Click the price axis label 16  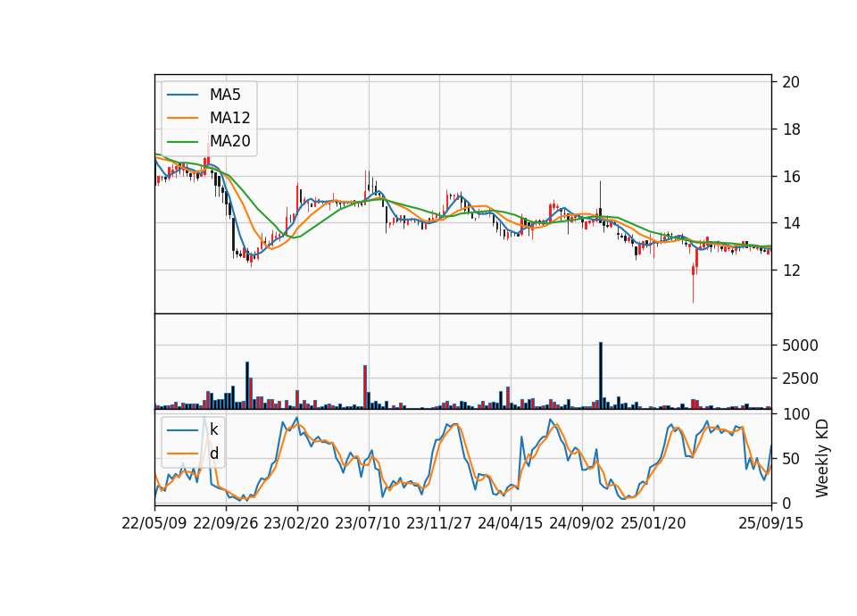pyautogui.click(x=791, y=177)
